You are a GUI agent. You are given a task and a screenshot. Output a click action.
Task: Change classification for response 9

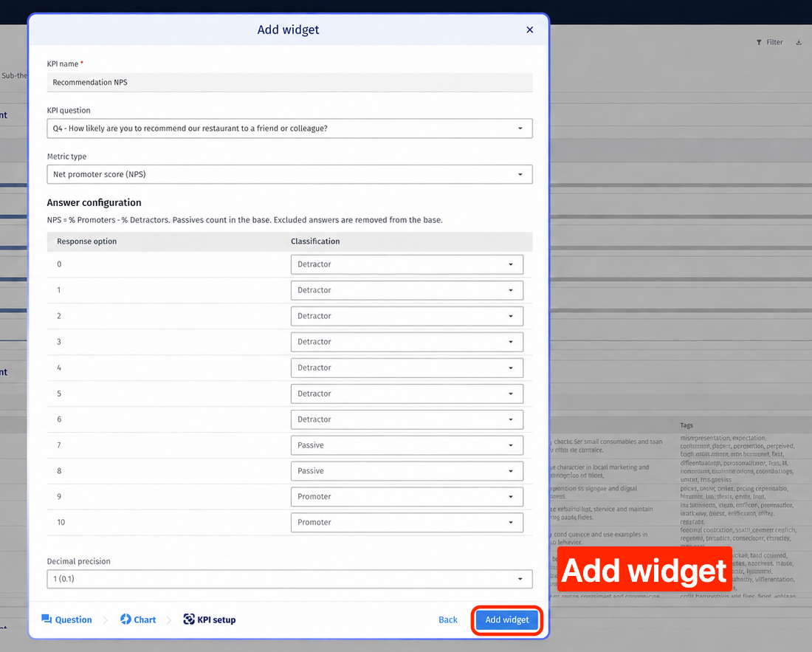click(407, 497)
